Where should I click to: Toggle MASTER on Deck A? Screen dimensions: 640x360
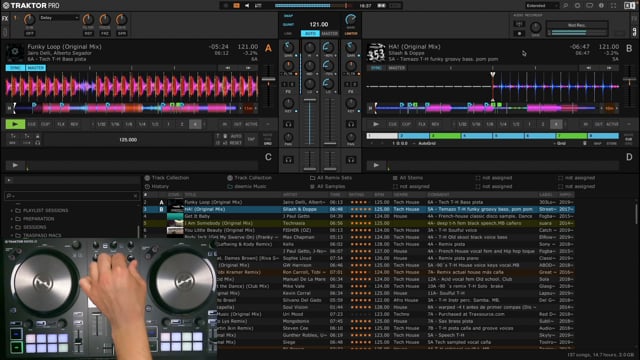click(36, 68)
